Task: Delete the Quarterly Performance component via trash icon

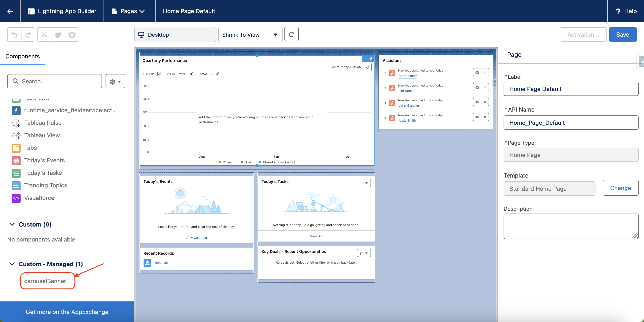Action: pos(371,59)
